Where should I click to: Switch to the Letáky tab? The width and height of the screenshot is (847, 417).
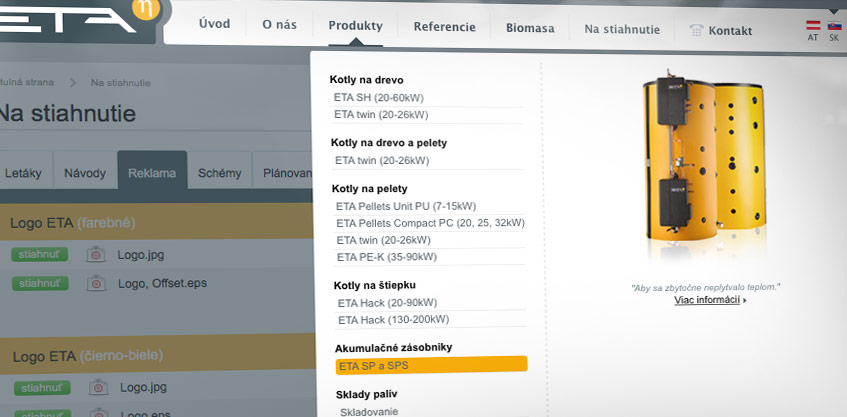(x=23, y=174)
